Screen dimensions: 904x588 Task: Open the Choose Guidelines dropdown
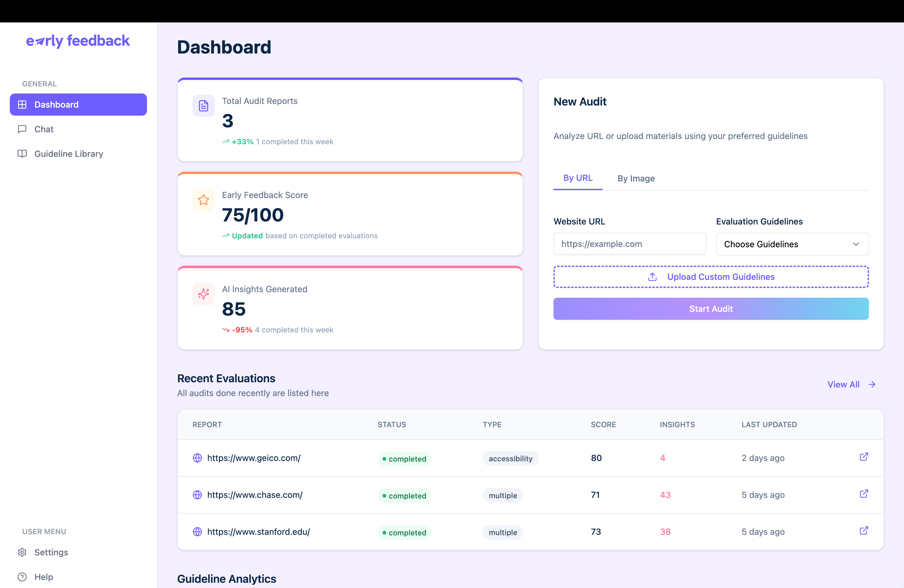[x=792, y=244]
